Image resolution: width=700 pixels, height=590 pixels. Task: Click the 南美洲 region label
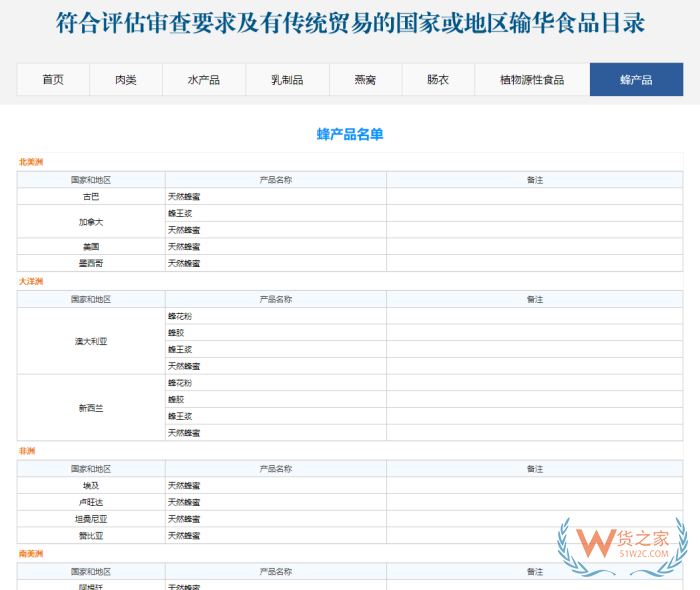click(31, 554)
